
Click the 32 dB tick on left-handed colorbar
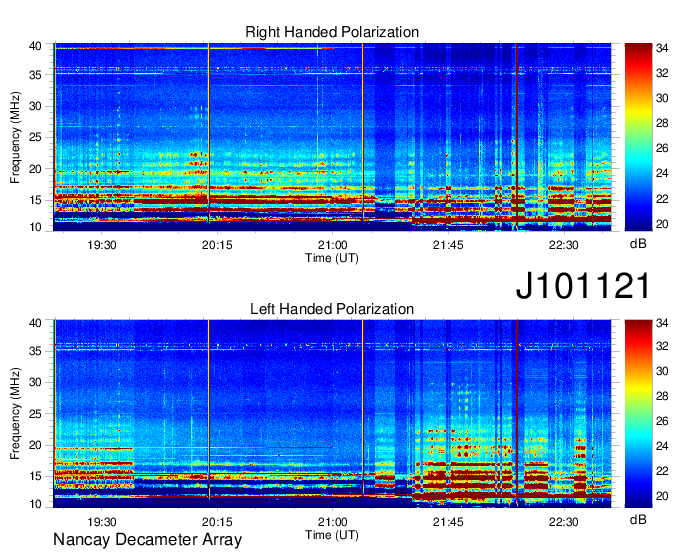coord(662,346)
